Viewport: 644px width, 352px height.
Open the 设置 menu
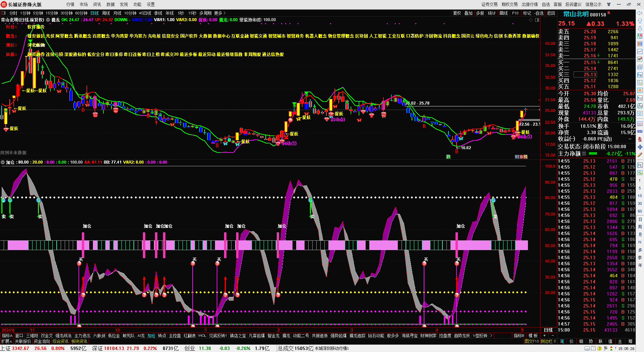151,4
